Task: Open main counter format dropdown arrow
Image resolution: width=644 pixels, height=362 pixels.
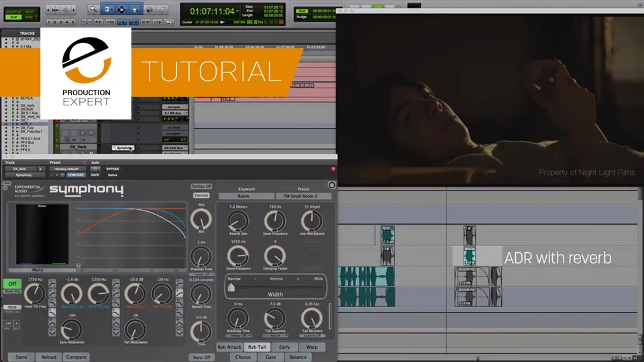Action: pyautogui.click(x=237, y=11)
